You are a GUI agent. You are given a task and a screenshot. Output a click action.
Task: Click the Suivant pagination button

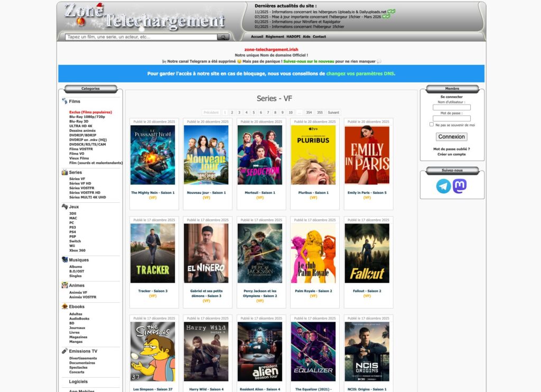coord(333,113)
